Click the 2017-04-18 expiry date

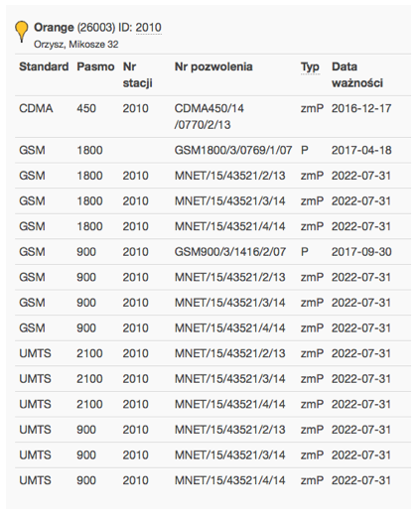[x=361, y=150]
